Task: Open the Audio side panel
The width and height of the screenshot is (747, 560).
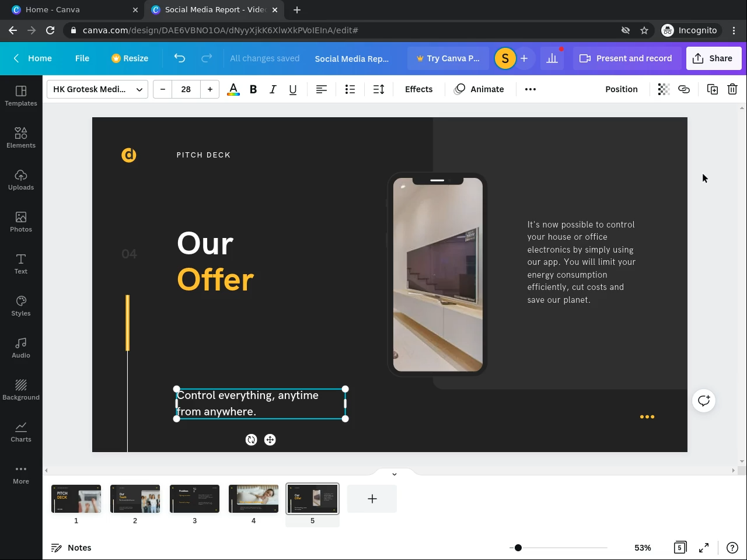Action: coord(21,348)
